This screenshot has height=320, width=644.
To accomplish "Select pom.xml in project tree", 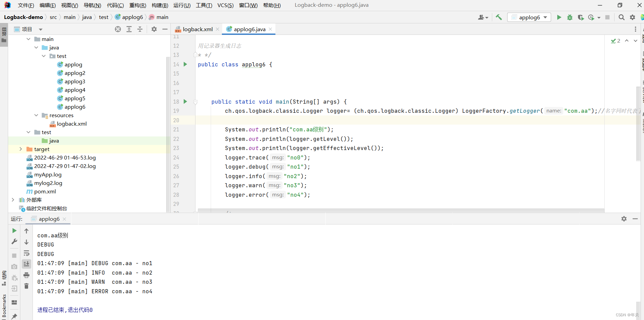I will 45,191.
